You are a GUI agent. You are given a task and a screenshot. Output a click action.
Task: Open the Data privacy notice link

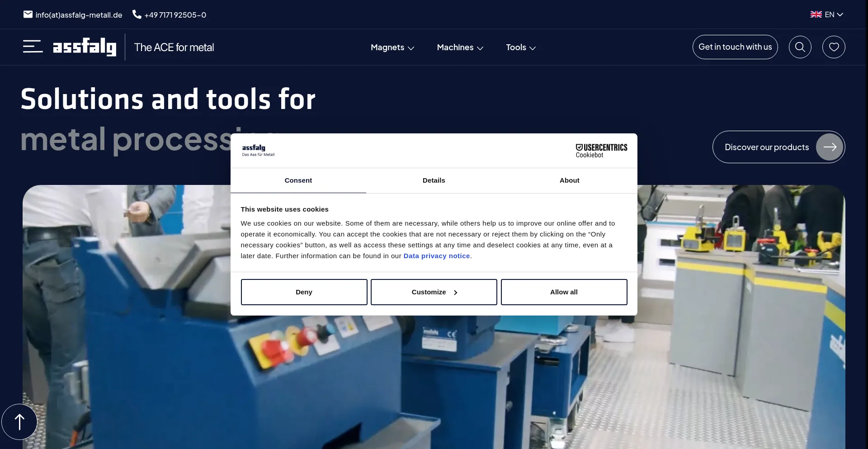pos(436,256)
